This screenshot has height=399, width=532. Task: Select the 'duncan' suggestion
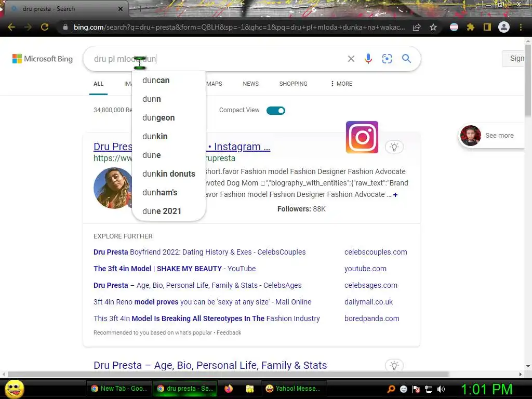click(169, 81)
